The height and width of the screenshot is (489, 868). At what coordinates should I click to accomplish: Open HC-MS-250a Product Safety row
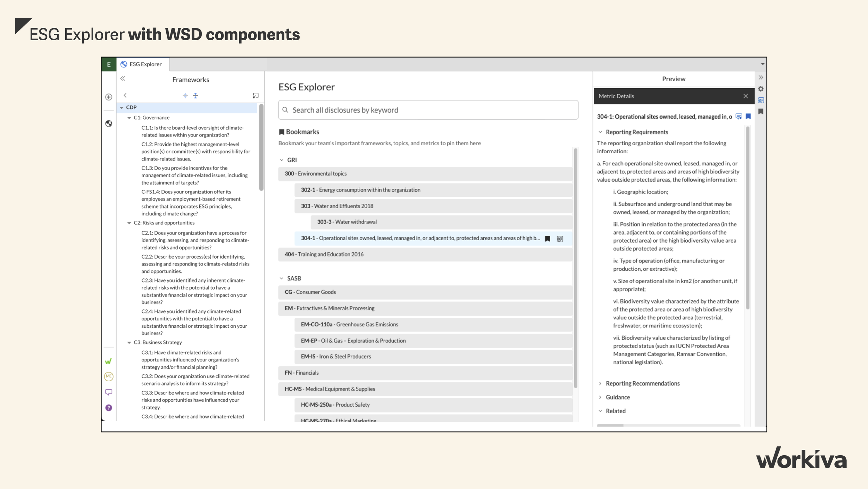(x=433, y=405)
